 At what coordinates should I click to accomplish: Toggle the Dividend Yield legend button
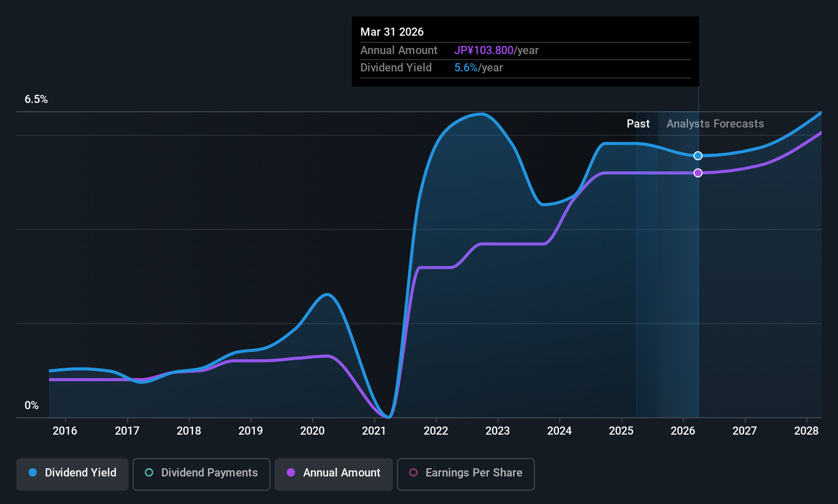pyautogui.click(x=72, y=474)
